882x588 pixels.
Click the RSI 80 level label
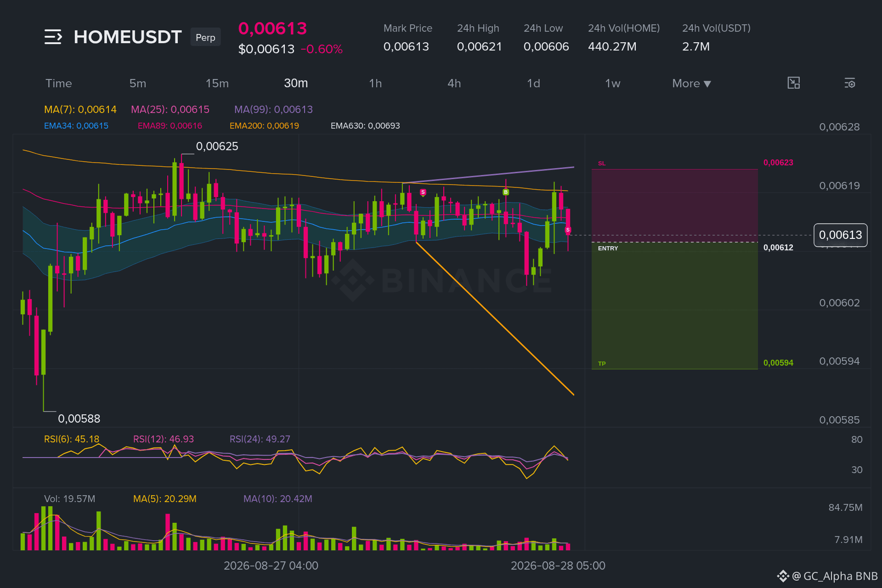(x=857, y=440)
